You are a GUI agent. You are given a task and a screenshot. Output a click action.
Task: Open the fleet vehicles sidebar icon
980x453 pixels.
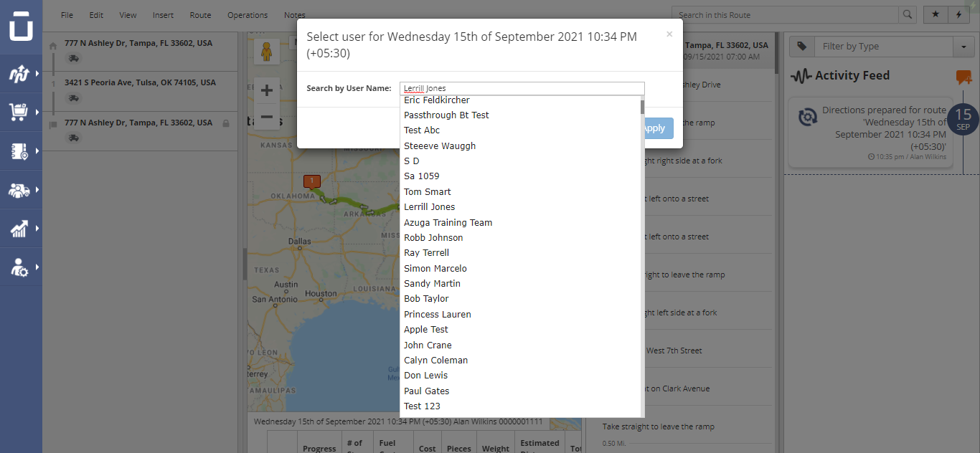[18, 189]
